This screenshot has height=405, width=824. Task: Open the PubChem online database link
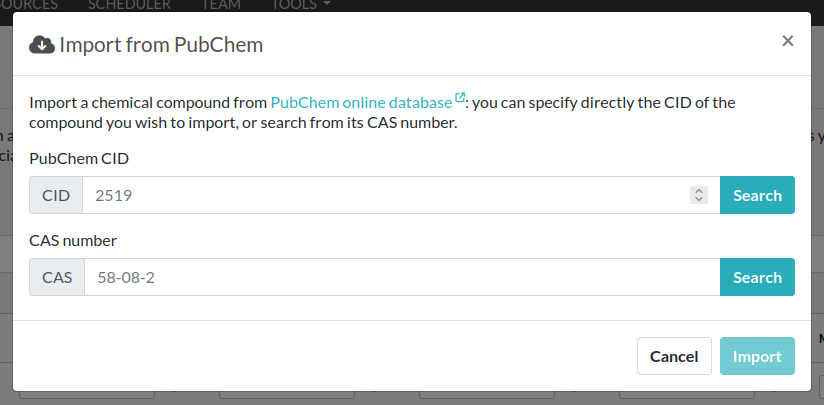tap(361, 102)
